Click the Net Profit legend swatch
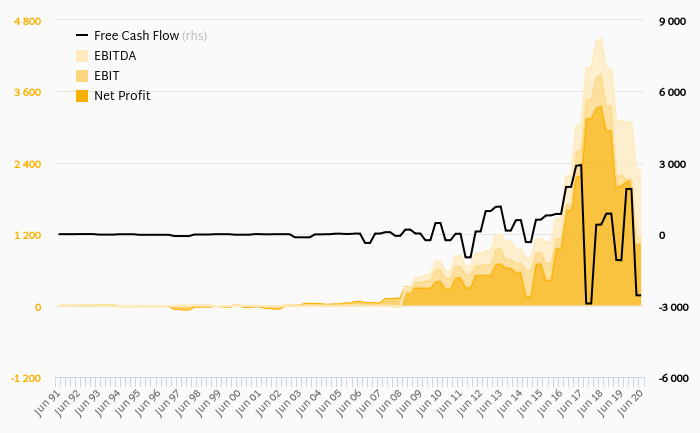 [x=82, y=96]
